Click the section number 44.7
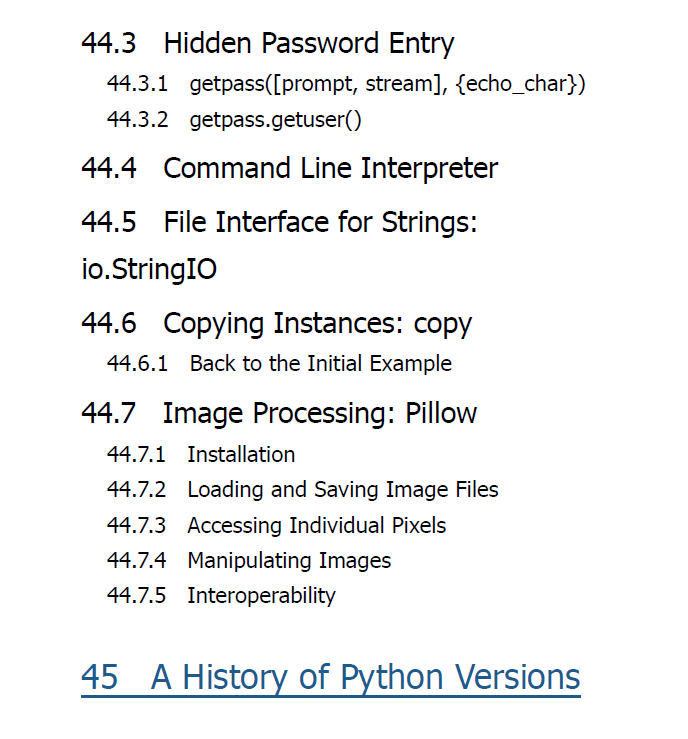This screenshot has width=688, height=739. coord(109,413)
